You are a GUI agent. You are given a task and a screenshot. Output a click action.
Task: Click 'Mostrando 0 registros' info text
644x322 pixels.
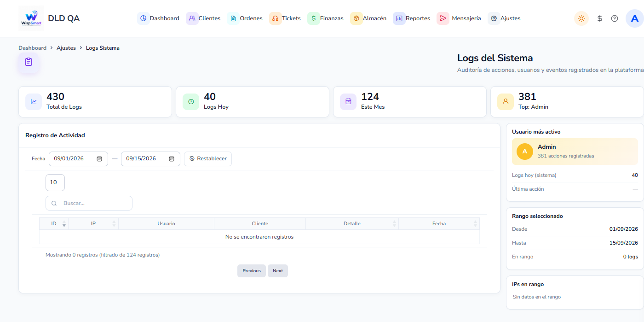click(103, 255)
